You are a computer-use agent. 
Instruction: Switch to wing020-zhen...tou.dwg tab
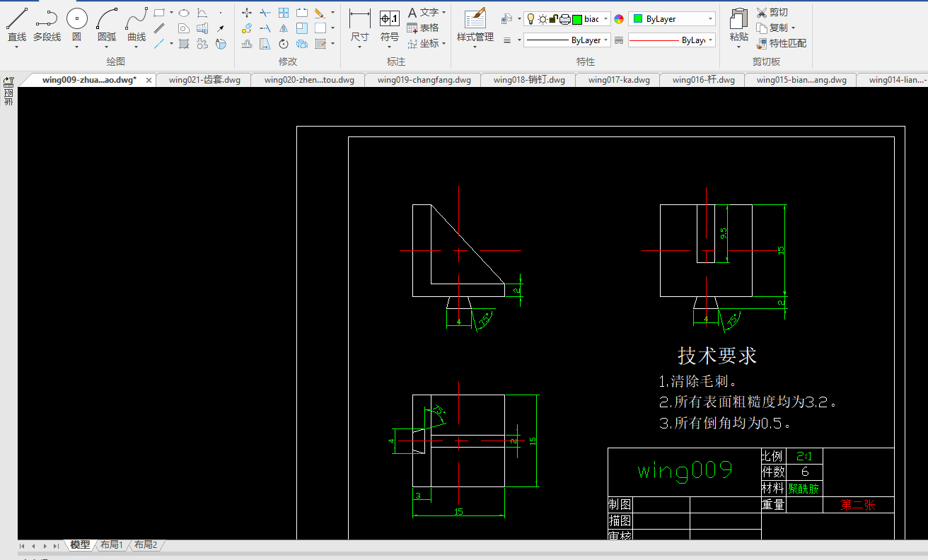click(x=309, y=80)
